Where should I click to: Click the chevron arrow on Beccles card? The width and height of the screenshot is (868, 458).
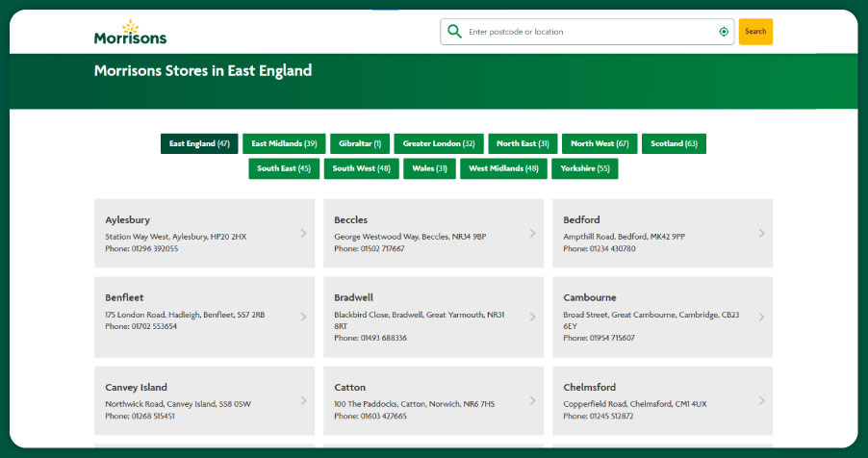[x=532, y=233]
